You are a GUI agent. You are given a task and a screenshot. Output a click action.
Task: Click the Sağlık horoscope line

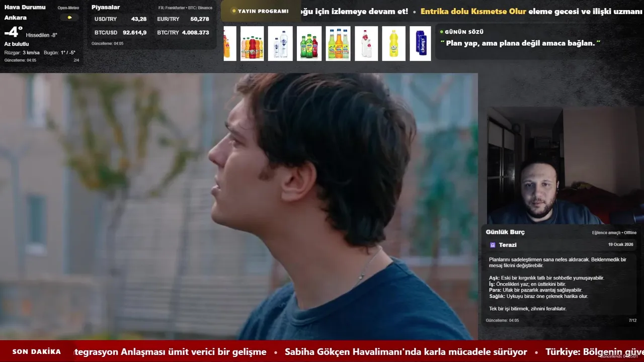pos(538,296)
